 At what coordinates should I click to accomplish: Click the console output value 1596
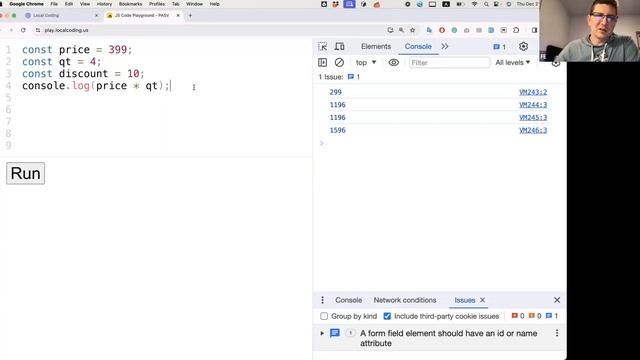pos(338,130)
